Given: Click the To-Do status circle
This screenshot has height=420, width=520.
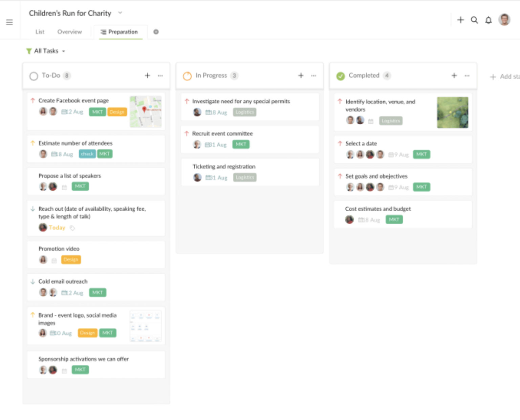Looking at the screenshot, I should point(34,76).
